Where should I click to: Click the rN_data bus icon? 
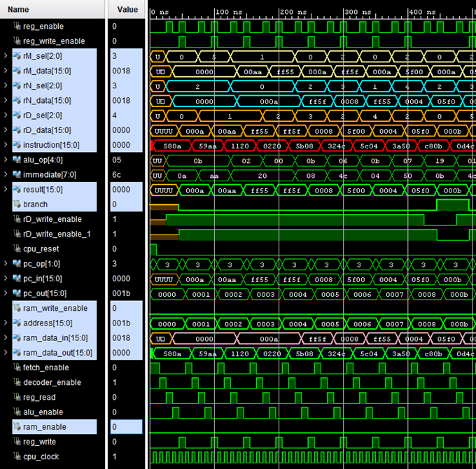tap(17, 101)
